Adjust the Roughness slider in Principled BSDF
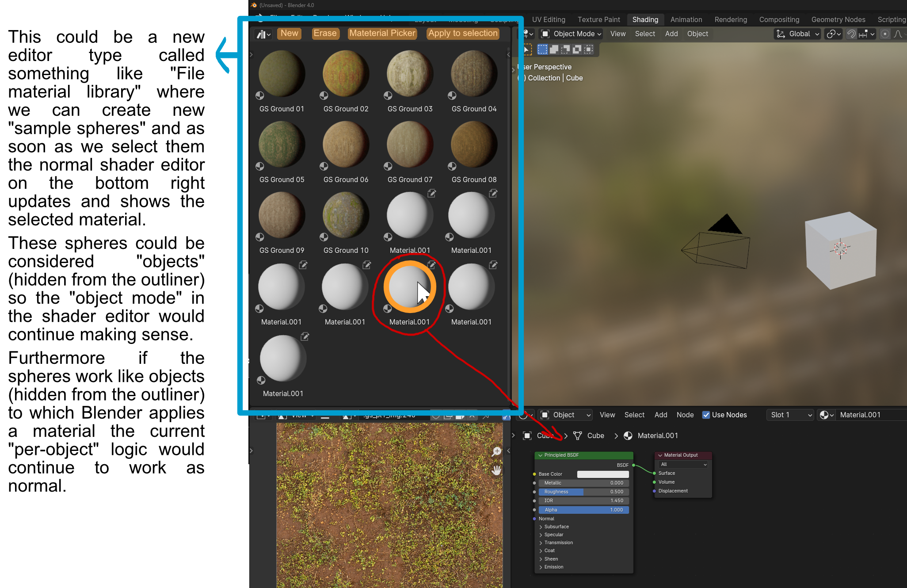The height and width of the screenshot is (588, 907). 583,492
